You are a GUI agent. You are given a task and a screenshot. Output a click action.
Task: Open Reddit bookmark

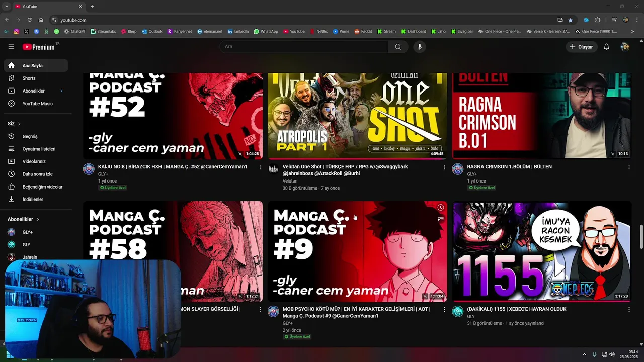[363, 31]
